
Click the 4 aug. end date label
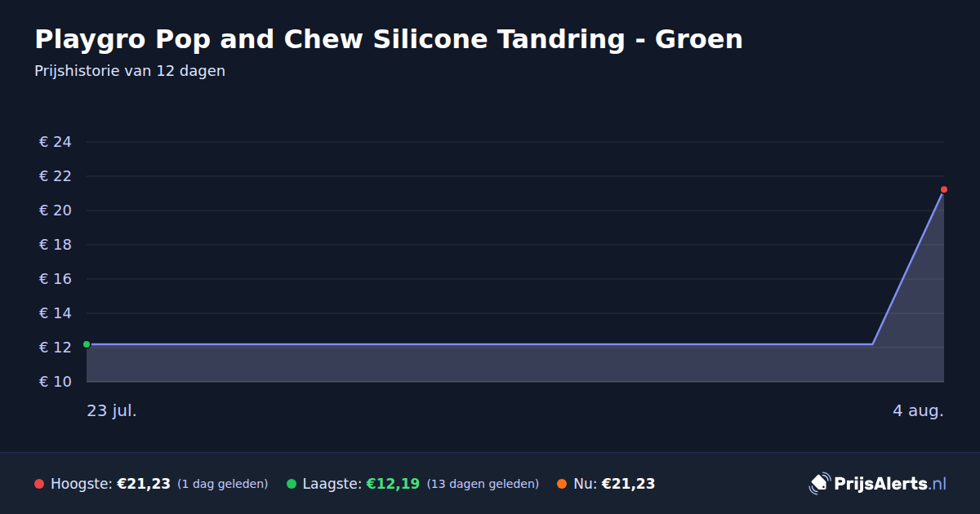tap(918, 410)
